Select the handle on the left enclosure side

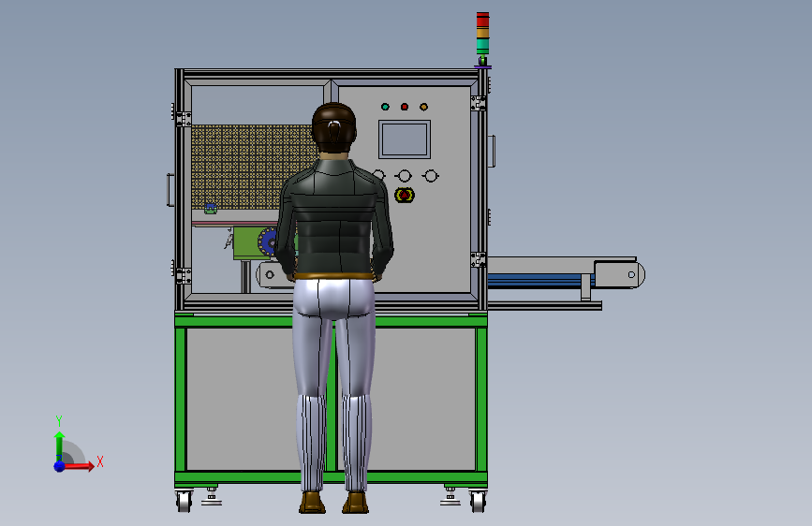point(170,190)
